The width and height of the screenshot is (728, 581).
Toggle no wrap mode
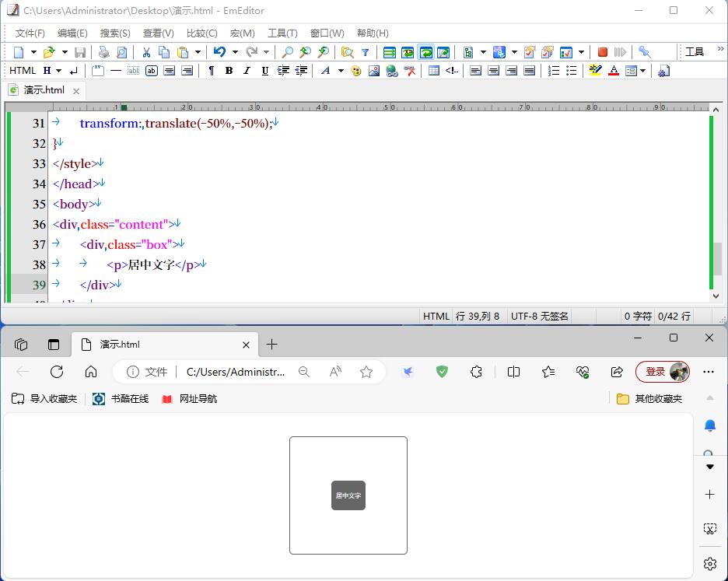(x=389, y=52)
